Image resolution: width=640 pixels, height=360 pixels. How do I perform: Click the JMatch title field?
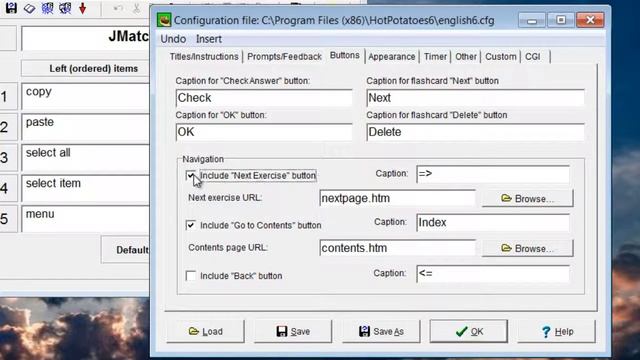tap(86, 38)
